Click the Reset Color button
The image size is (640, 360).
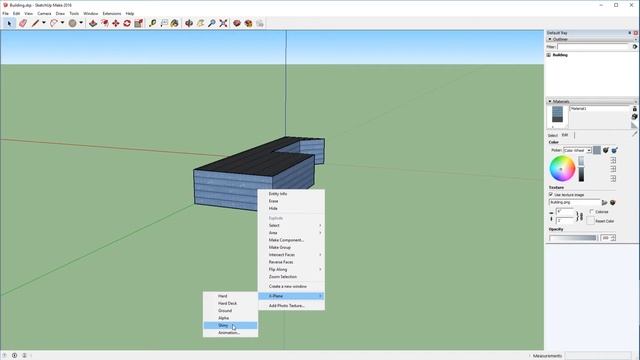tap(591, 221)
